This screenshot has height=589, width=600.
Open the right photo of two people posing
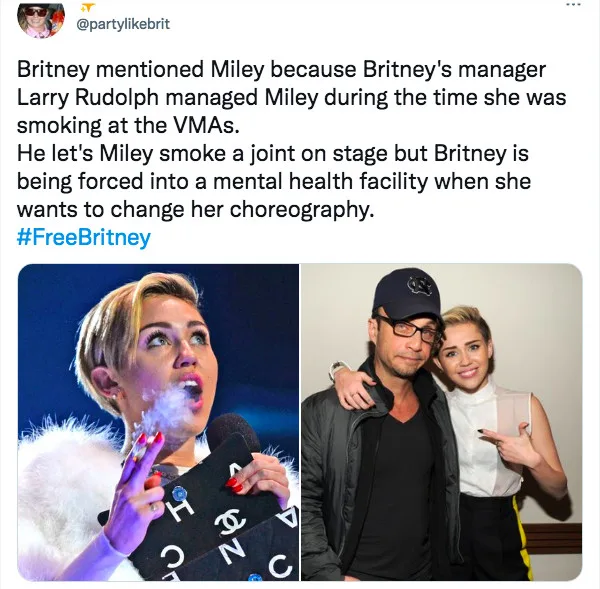coord(442,422)
